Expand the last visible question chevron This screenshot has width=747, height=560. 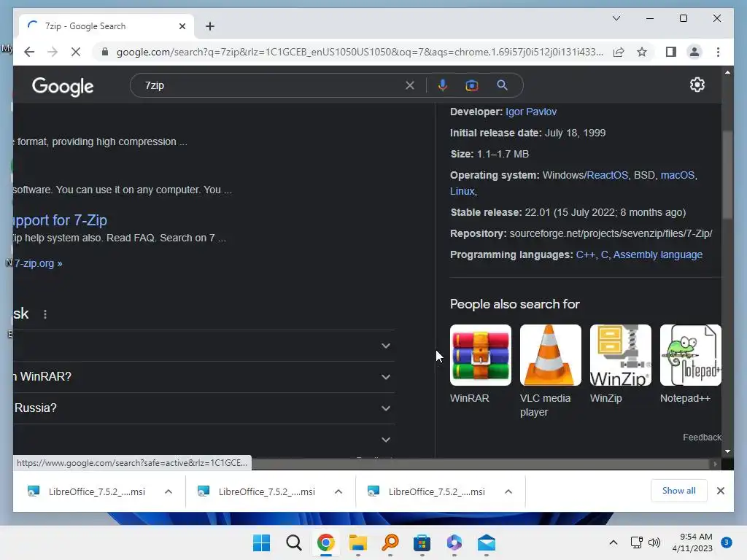[x=386, y=440]
